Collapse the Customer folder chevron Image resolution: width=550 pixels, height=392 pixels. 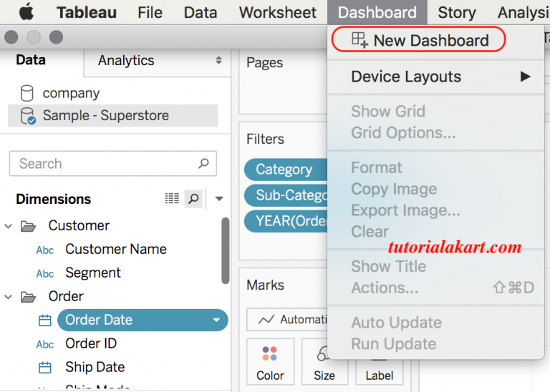tap(8, 226)
